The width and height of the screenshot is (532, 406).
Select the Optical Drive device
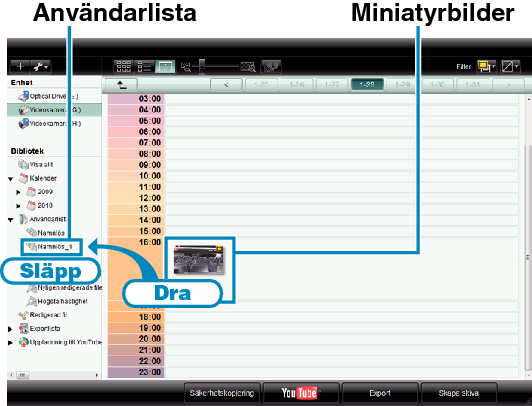click(49, 96)
